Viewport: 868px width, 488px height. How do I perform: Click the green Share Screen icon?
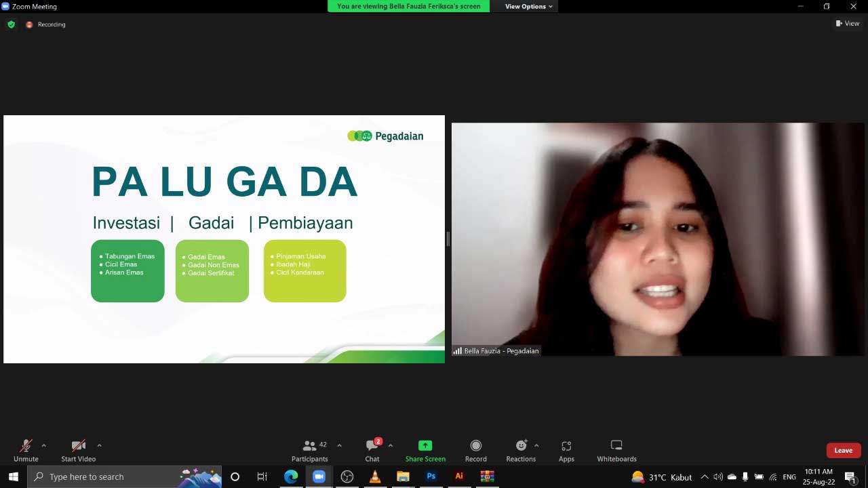[x=425, y=445]
